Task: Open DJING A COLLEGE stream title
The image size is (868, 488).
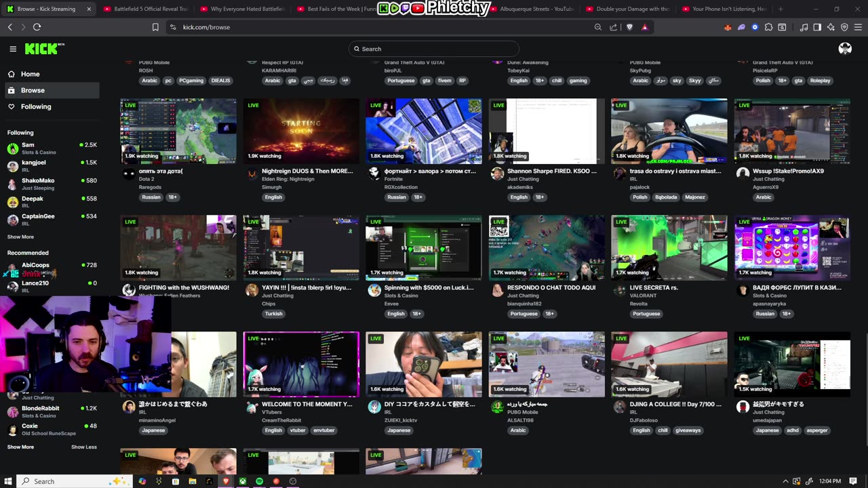Action: [676, 404]
